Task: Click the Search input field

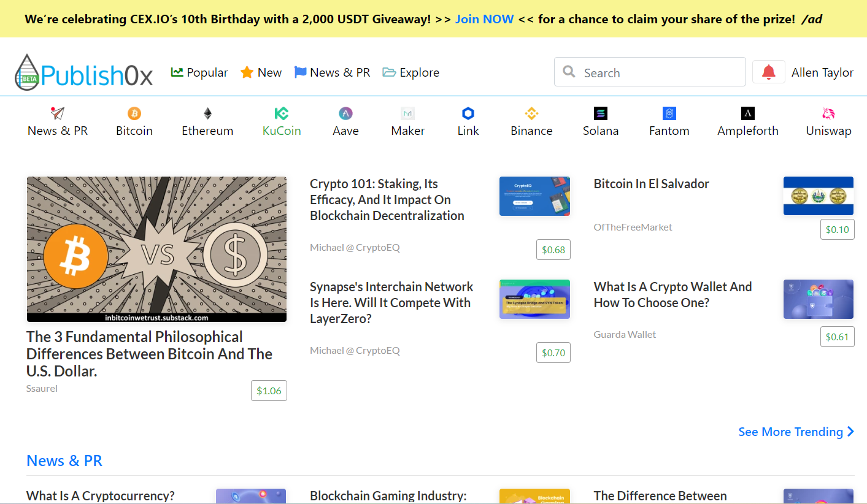Action: [x=650, y=72]
